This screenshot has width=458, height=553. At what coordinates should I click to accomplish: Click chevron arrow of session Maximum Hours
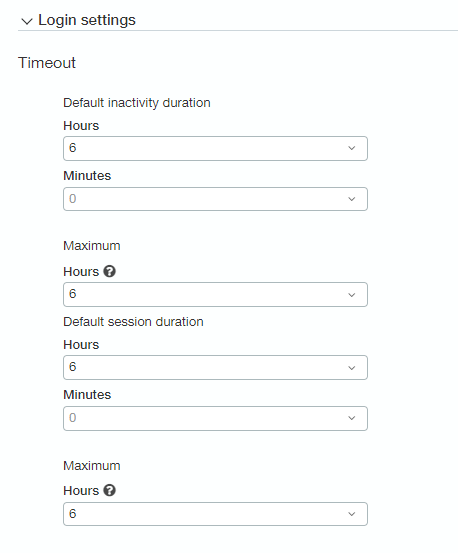coord(352,514)
